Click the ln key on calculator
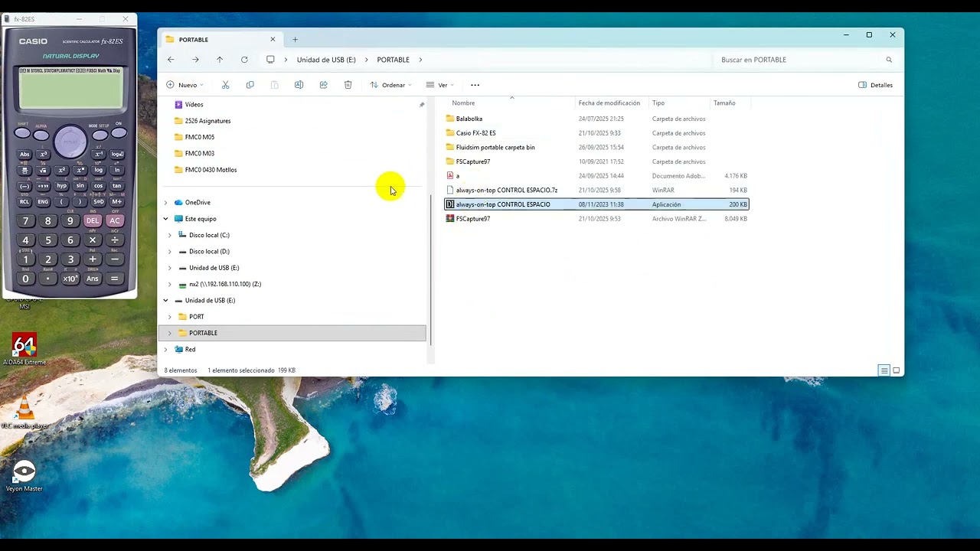Image resolution: width=980 pixels, height=551 pixels. pyautogui.click(x=117, y=170)
